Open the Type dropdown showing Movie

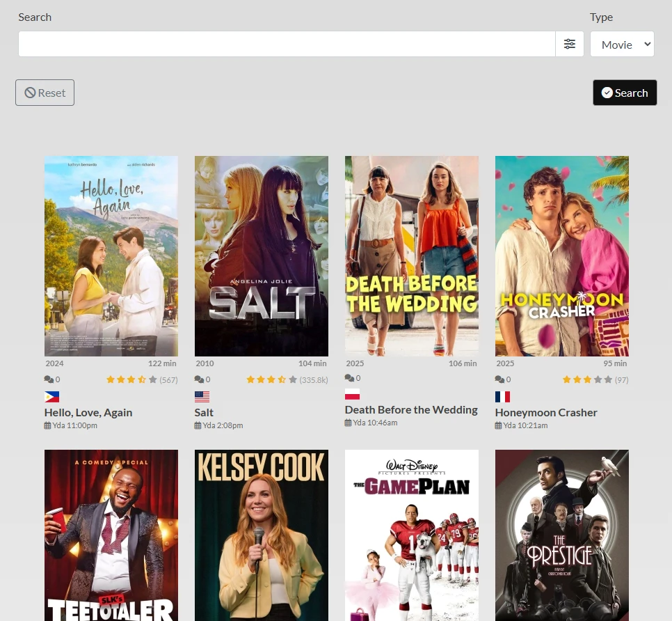tap(622, 44)
